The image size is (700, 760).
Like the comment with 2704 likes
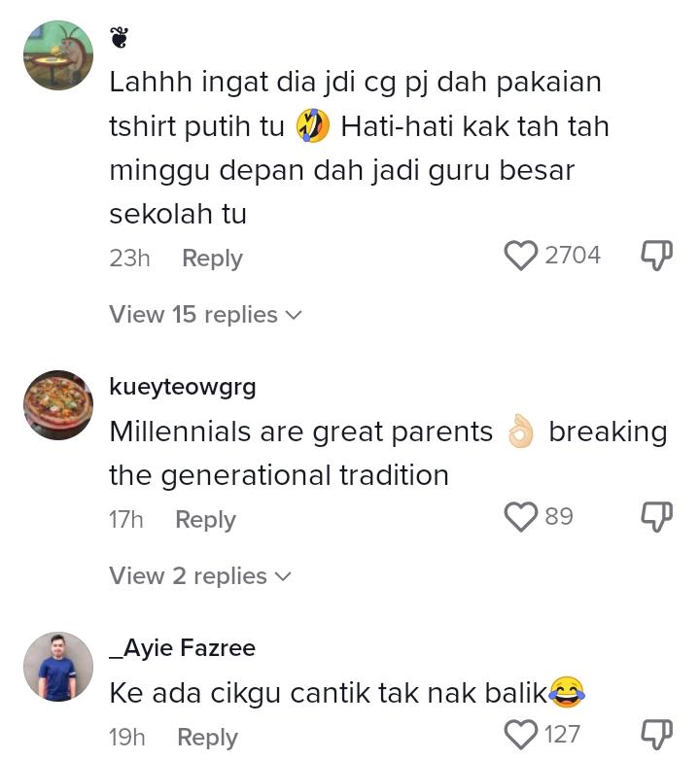click(x=521, y=255)
